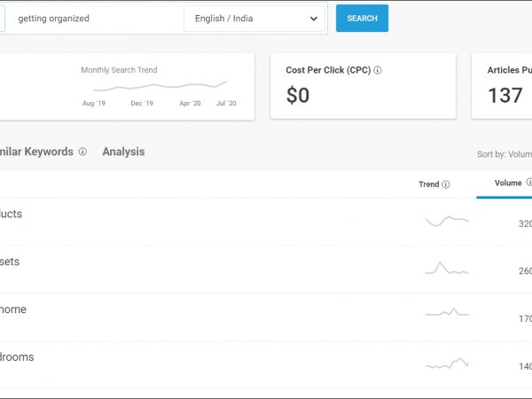Viewport: 532px width, 399px height.
Task: Sort by the Volume column header
Action: point(508,184)
